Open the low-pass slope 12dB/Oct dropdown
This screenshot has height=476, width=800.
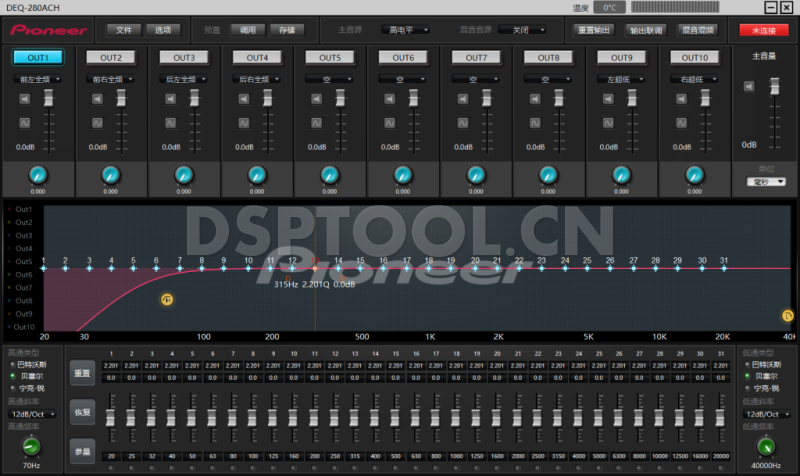click(x=766, y=414)
